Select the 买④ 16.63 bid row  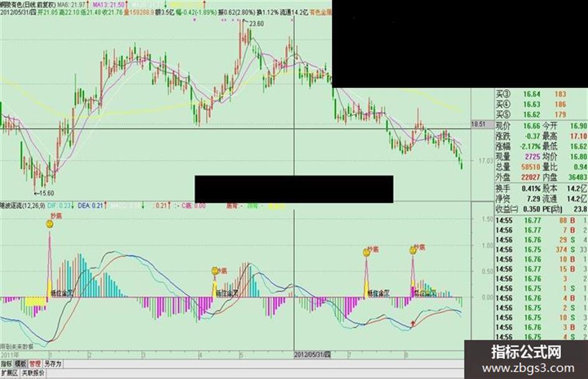click(x=541, y=105)
